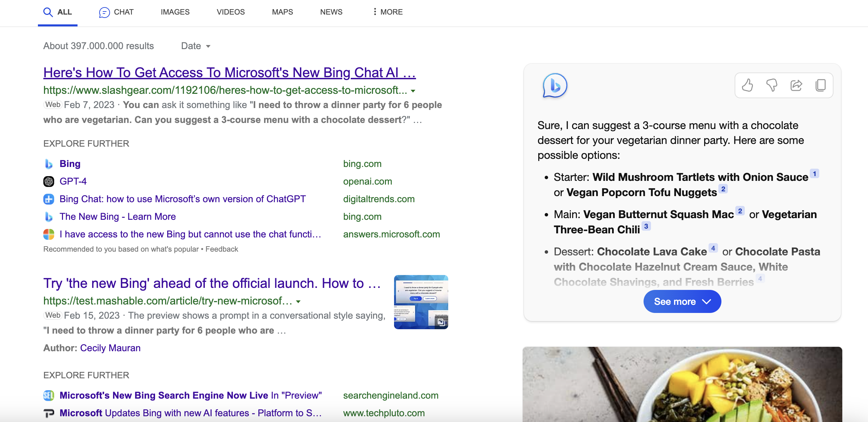
Task: Expand the arrow next to the slashgear URL
Action: [x=413, y=91]
